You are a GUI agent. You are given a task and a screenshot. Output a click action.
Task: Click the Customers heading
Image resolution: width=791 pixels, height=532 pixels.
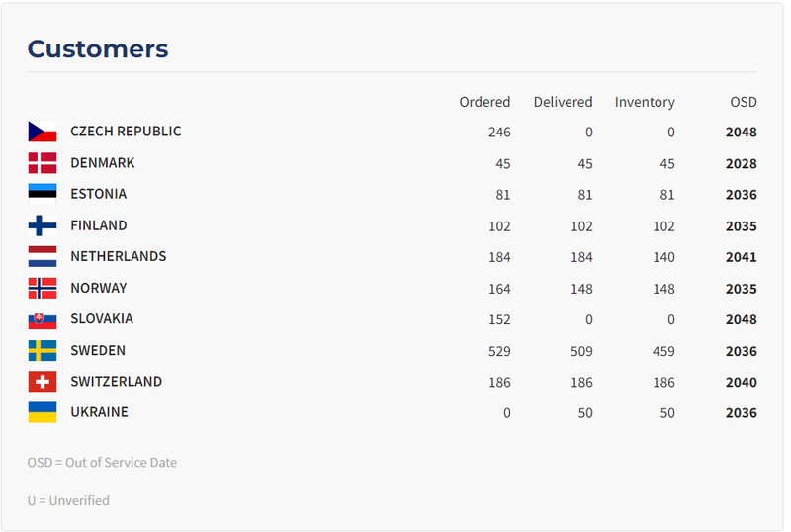(x=98, y=49)
